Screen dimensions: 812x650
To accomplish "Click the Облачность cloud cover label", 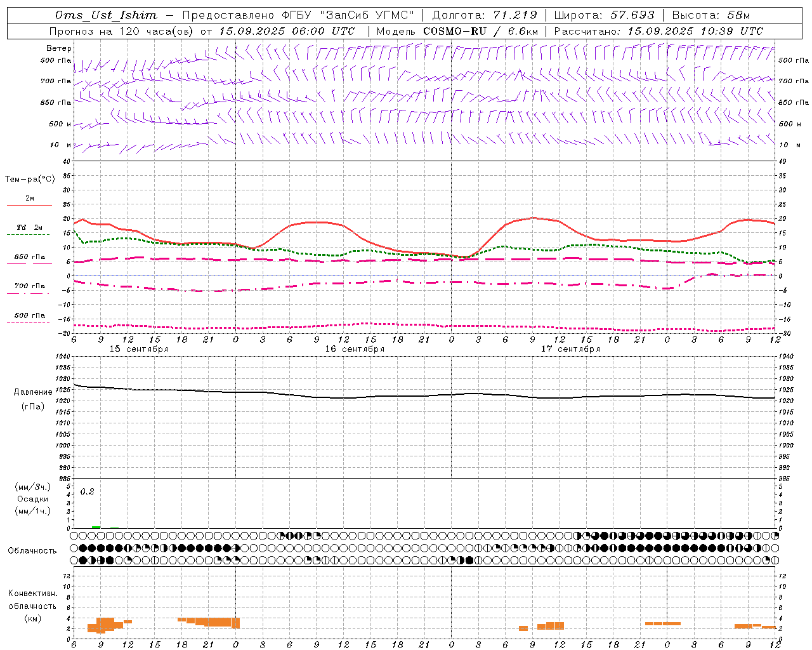I will pos(32,551).
